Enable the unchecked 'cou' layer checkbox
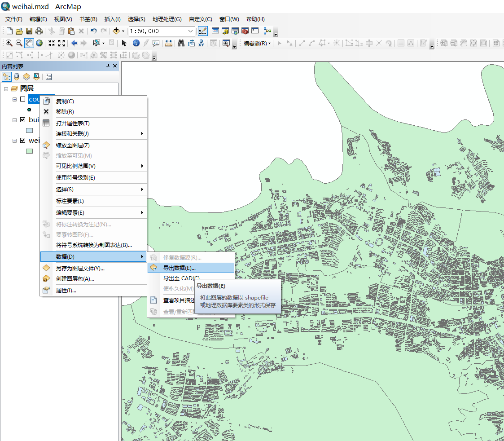Screen dimensions: 504x441 click(22, 99)
